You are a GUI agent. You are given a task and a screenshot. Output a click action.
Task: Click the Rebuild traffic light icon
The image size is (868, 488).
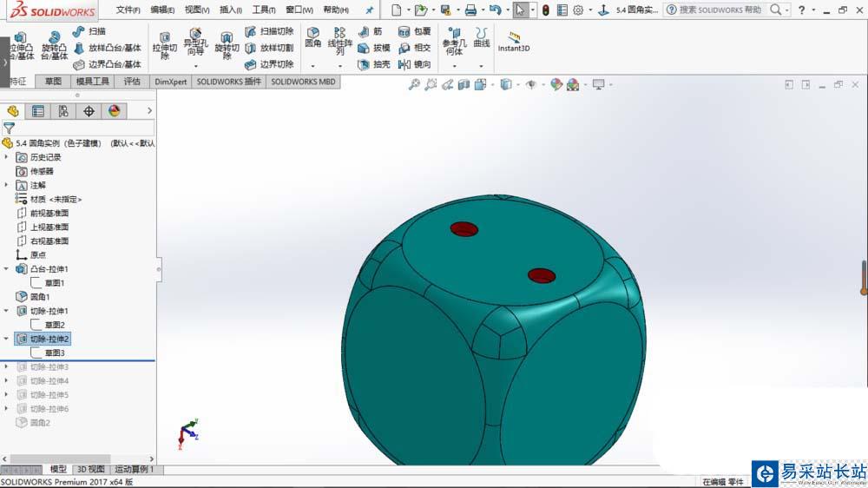coord(546,10)
